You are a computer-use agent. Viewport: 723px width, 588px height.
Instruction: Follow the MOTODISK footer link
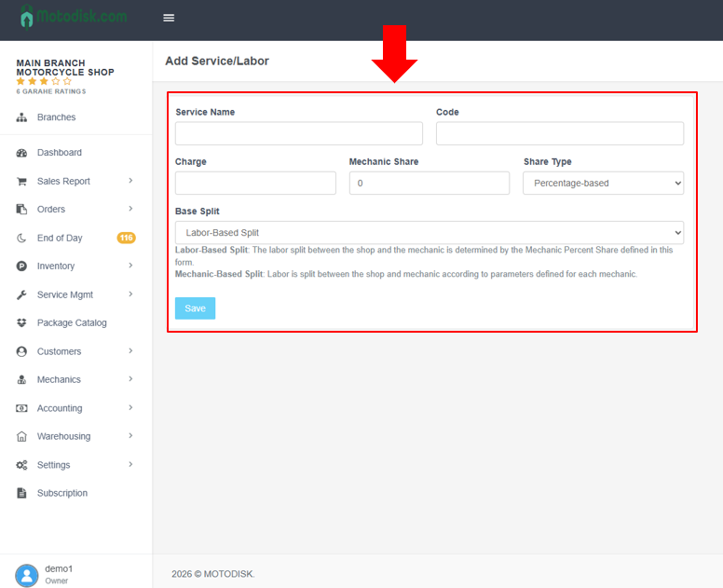pyautogui.click(x=227, y=574)
